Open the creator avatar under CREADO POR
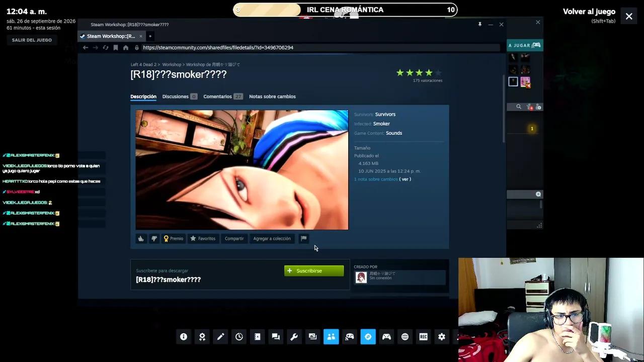Screen dimensions: 644x362 [361, 278]
